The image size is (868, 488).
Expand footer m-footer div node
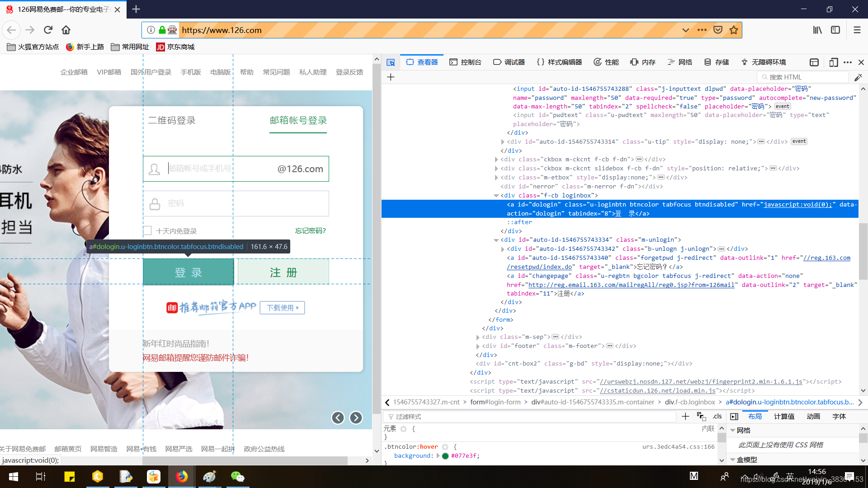(x=477, y=346)
